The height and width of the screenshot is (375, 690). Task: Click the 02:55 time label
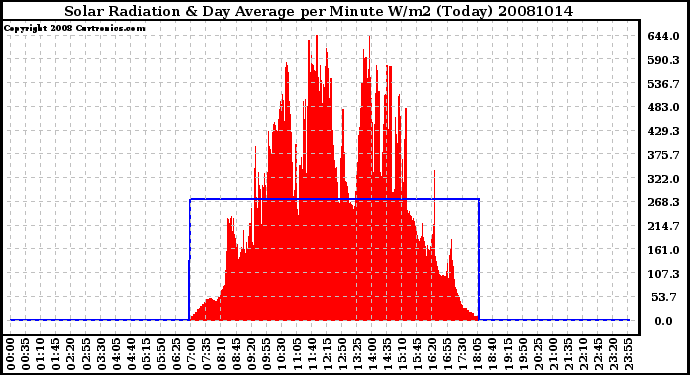pyautogui.click(x=86, y=354)
